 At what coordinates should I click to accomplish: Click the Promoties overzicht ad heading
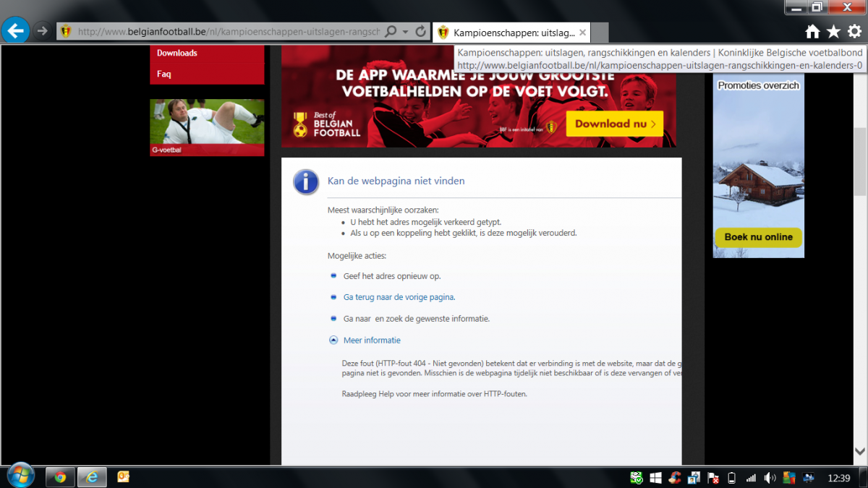point(758,85)
